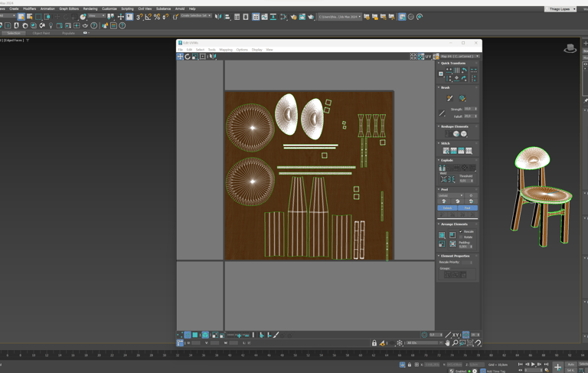Viewport: 588px width, 373px height.
Task: Click the Mirror tool in Edit UVWs toolbar
Action: pos(212,57)
